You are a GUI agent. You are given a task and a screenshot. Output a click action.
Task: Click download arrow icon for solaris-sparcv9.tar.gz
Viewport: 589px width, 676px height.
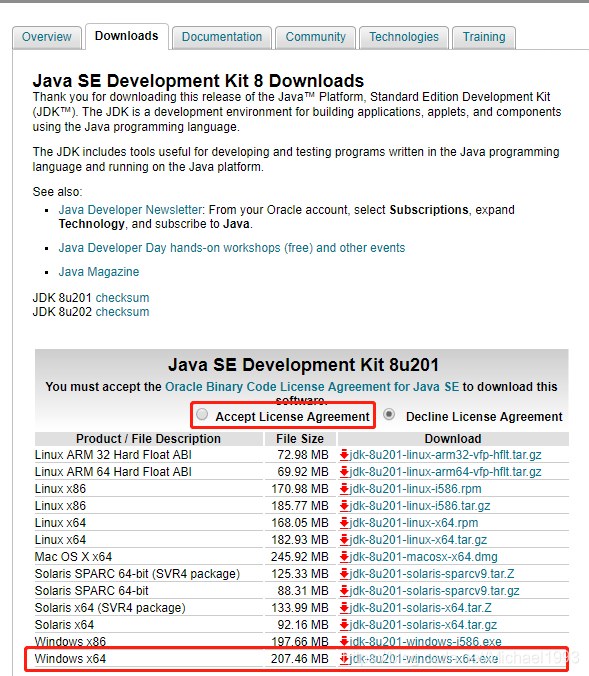click(x=344, y=591)
